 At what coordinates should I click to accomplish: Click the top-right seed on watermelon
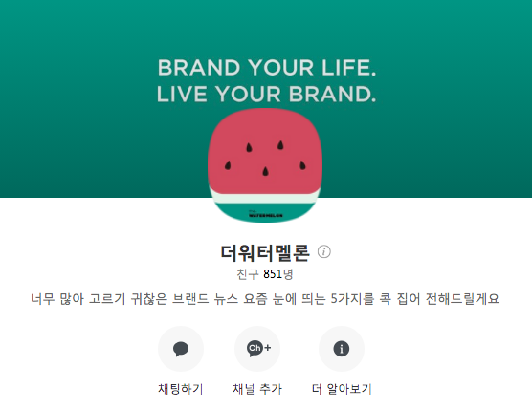point(280,145)
